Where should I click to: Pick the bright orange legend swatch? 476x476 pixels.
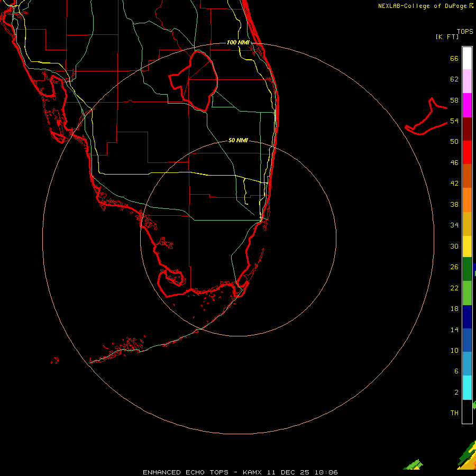467,200
